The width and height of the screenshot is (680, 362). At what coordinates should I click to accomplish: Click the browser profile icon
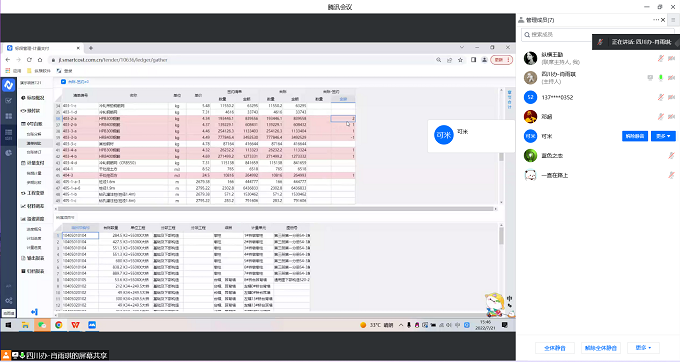point(484,60)
